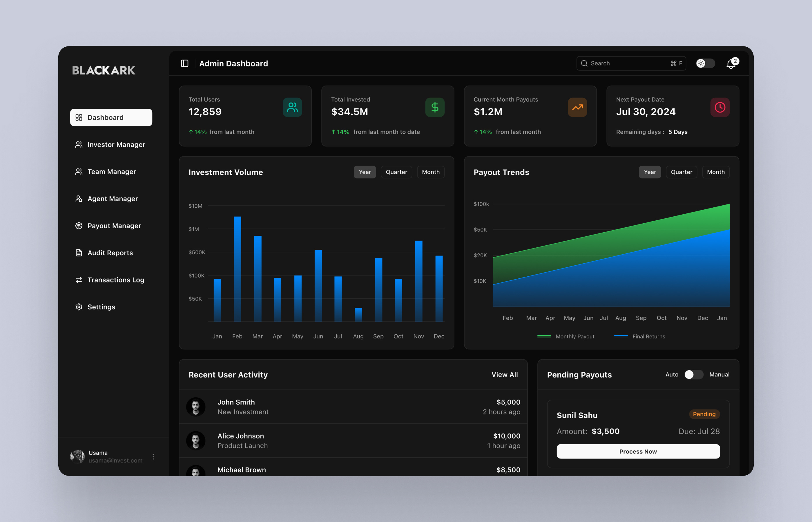Select the Agent Manager icon in sidebar
812x522 pixels.
tap(79, 199)
